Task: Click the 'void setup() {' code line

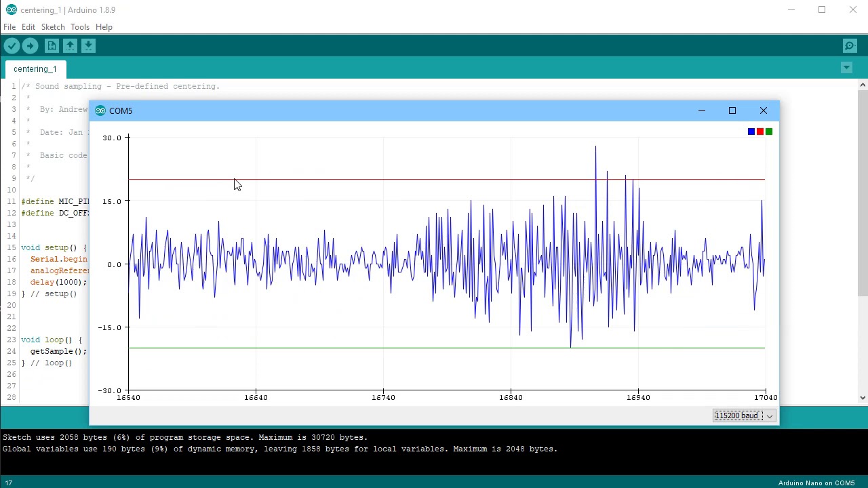Action: tap(54, 247)
